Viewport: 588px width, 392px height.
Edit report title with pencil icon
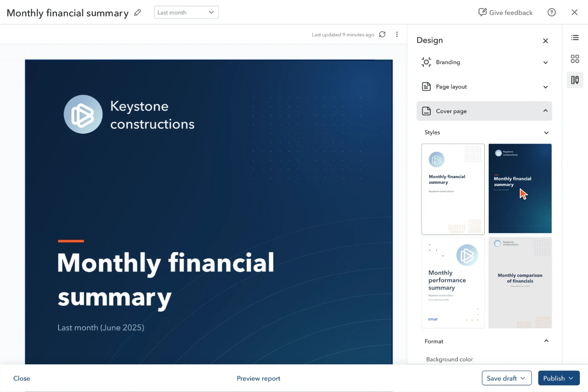point(138,13)
